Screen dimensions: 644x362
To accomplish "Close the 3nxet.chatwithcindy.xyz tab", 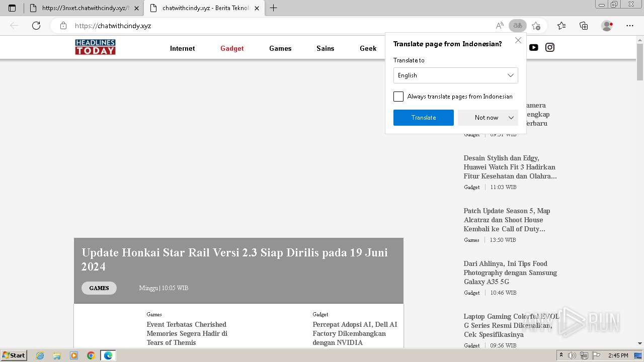I will pyautogui.click(x=136, y=8).
